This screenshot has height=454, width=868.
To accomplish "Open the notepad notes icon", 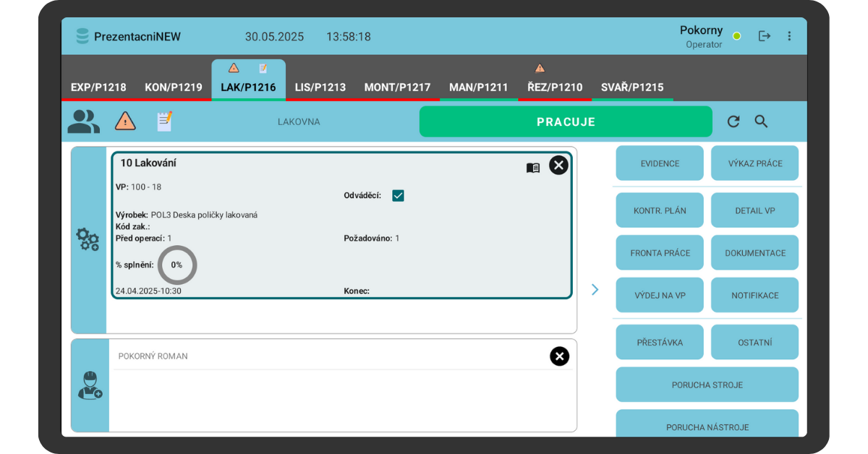I will 165,121.
